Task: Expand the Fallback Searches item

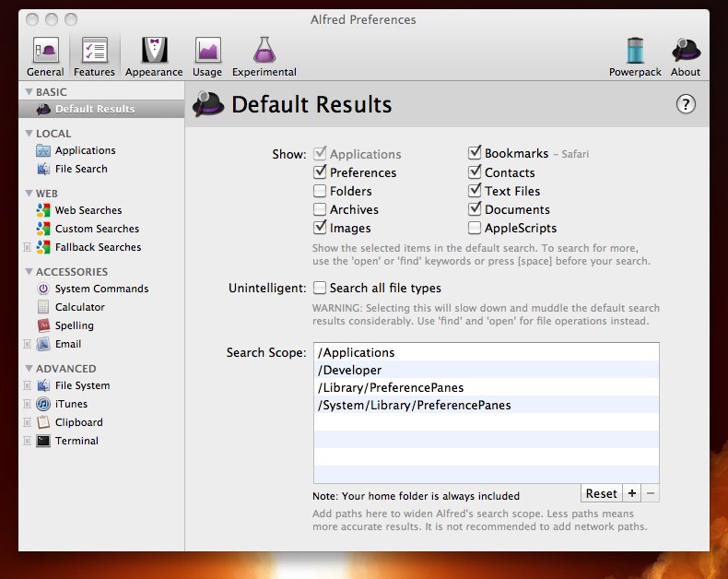Action: click(x=27, y=247)
